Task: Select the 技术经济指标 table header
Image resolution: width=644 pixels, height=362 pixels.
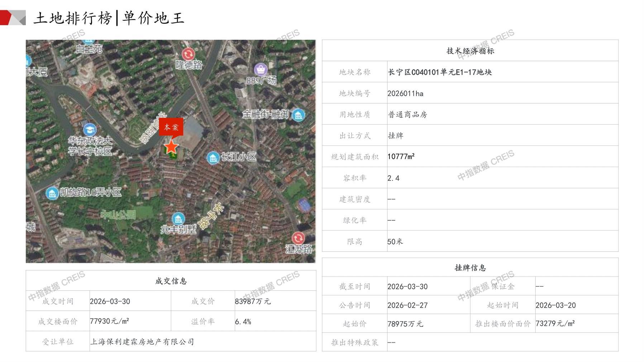Action: coord(470,51)
